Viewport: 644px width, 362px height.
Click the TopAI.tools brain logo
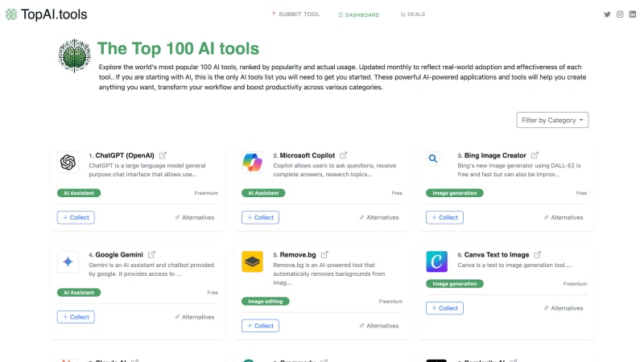tap(75, 56)
